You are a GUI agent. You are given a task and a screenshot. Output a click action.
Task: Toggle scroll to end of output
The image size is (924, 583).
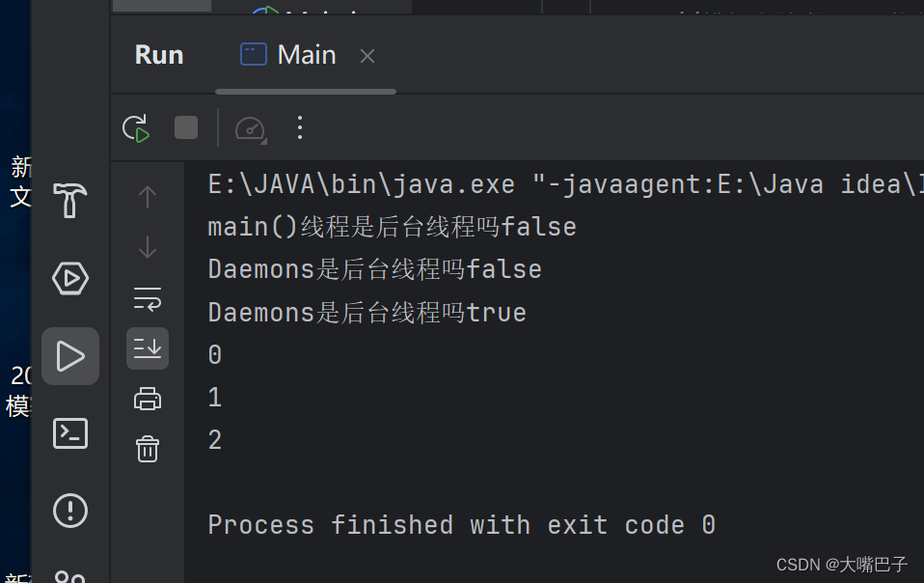click(x=148, y=348)
